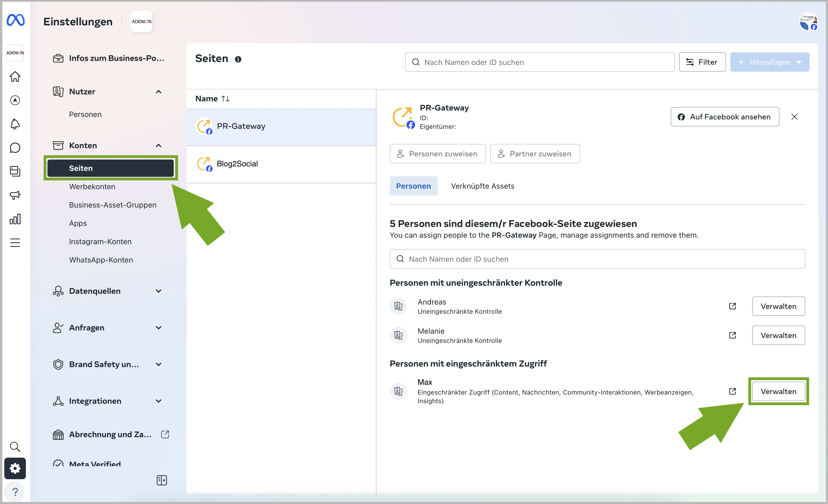828x504 pixels.
Task: Click Auf Facebook ansehen
Action: [x=725, y=117]
